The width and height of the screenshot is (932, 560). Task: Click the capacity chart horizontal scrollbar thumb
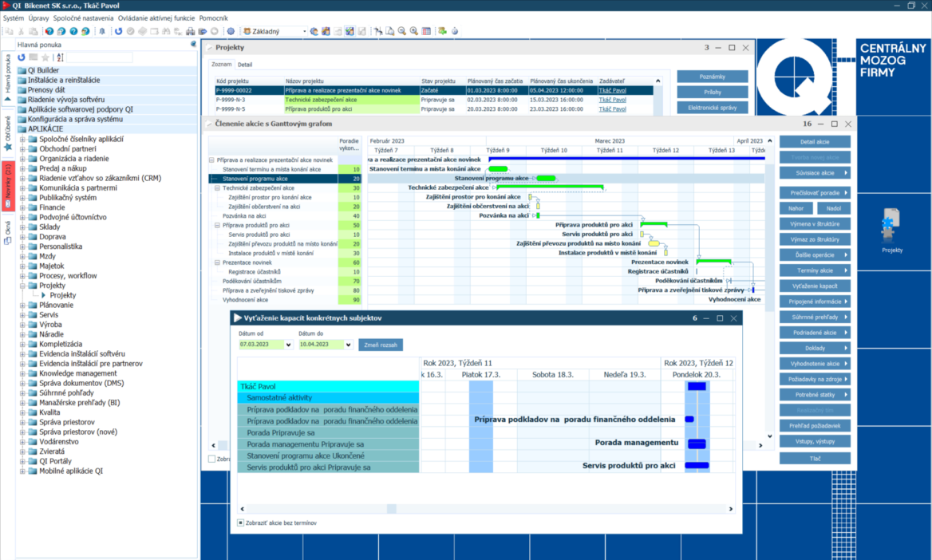click(x=391, y=509)
